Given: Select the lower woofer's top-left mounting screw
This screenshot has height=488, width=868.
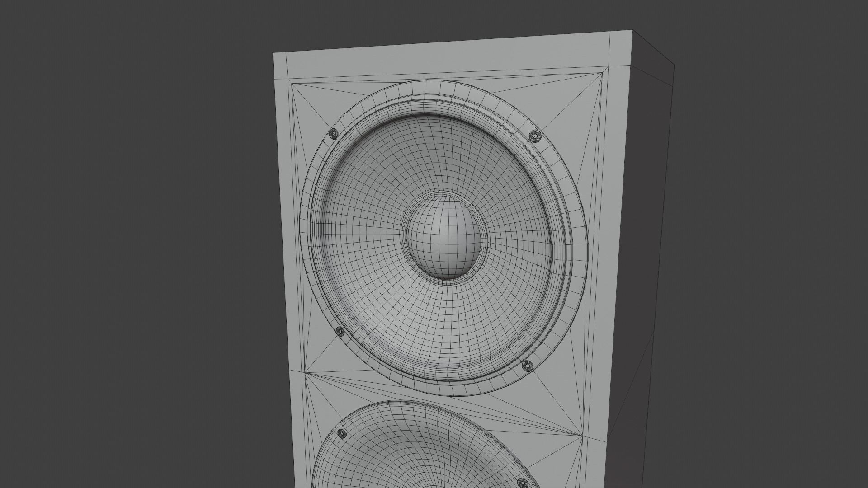Looking at the screenshot, I should pyautogui.click(x=342, y=434).
